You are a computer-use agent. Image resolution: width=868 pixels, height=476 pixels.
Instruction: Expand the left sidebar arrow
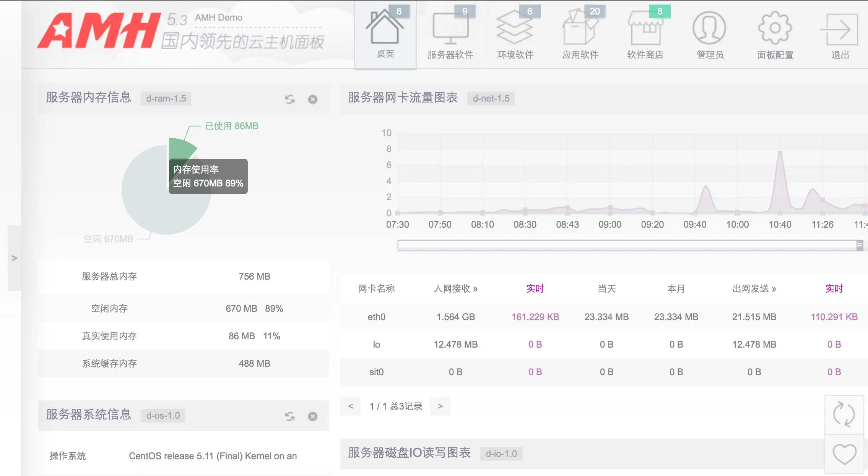(x=15, y=258)
